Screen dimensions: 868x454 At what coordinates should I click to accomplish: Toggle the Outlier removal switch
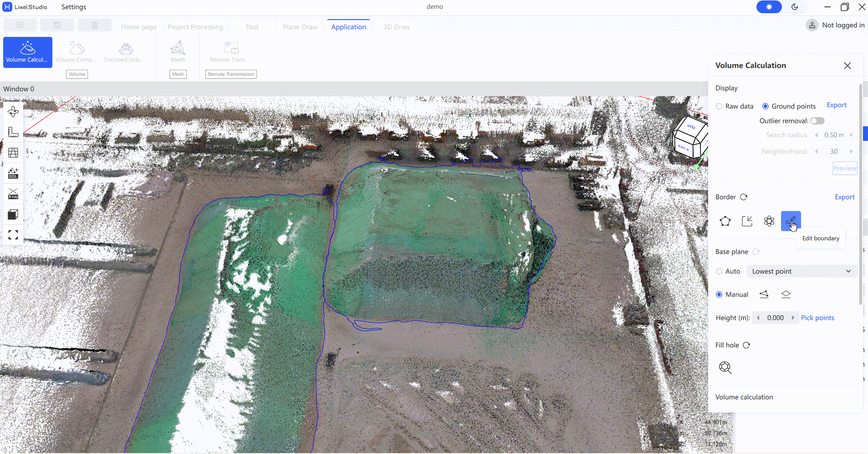pos(817,121)
